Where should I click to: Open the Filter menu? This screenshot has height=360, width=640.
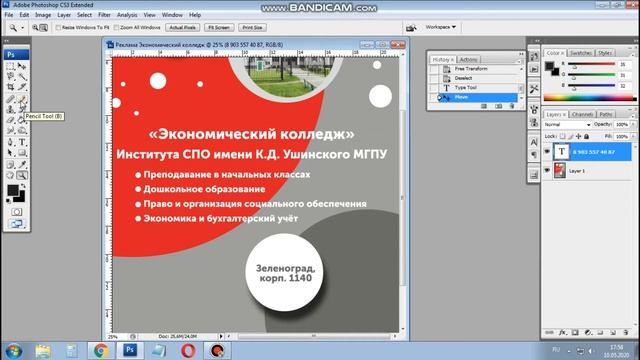[104, 15]
